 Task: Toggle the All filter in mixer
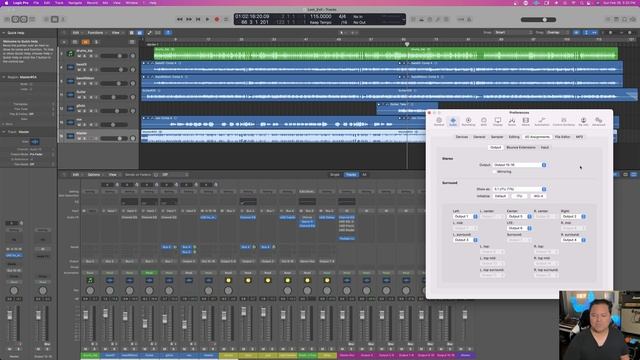pos(364,175)
